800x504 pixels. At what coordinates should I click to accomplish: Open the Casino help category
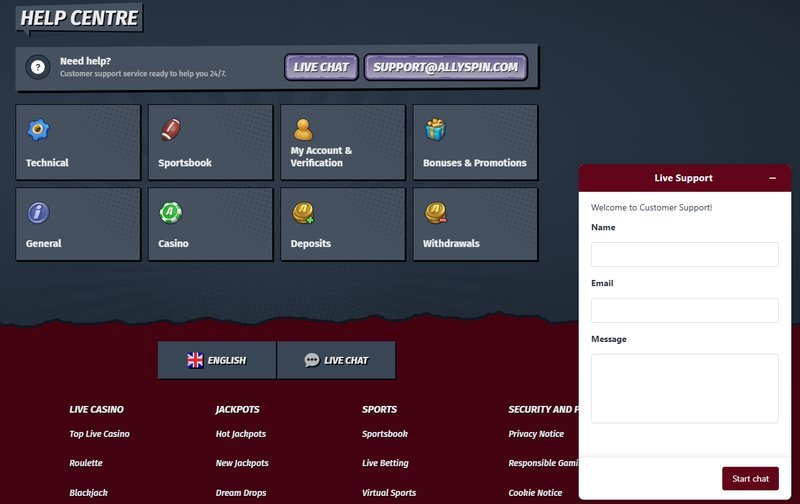point(211,224)
